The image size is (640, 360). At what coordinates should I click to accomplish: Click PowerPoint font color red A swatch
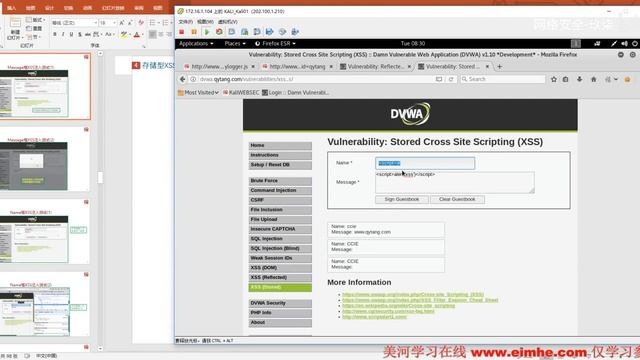(x=137, y=35)
